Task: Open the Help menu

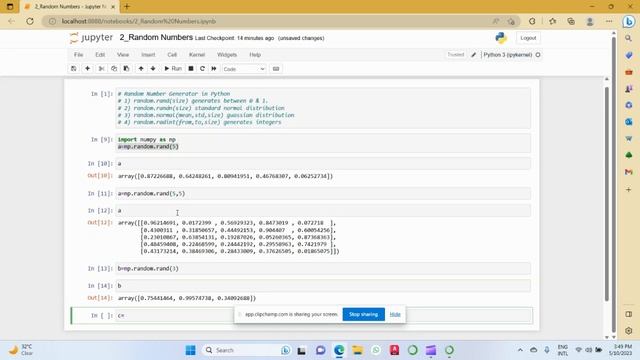Action: [x=255, y=55]
